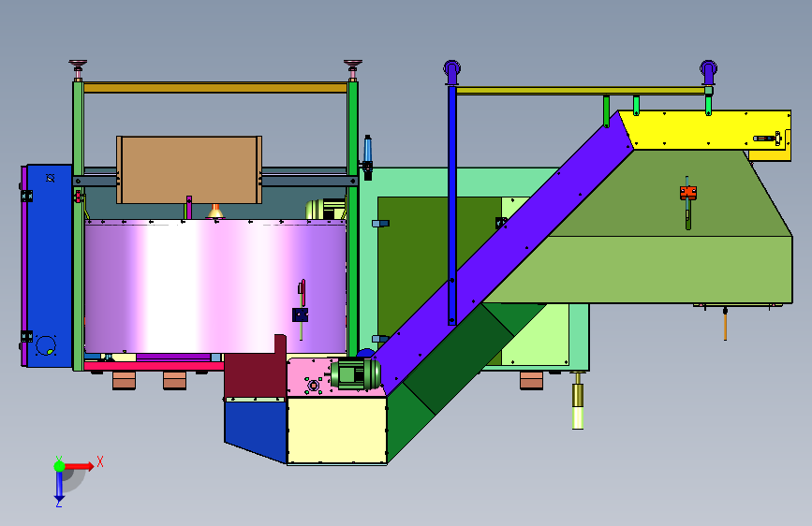Select the tall blue vertical post
812x526 pixels.
(452, 204)
